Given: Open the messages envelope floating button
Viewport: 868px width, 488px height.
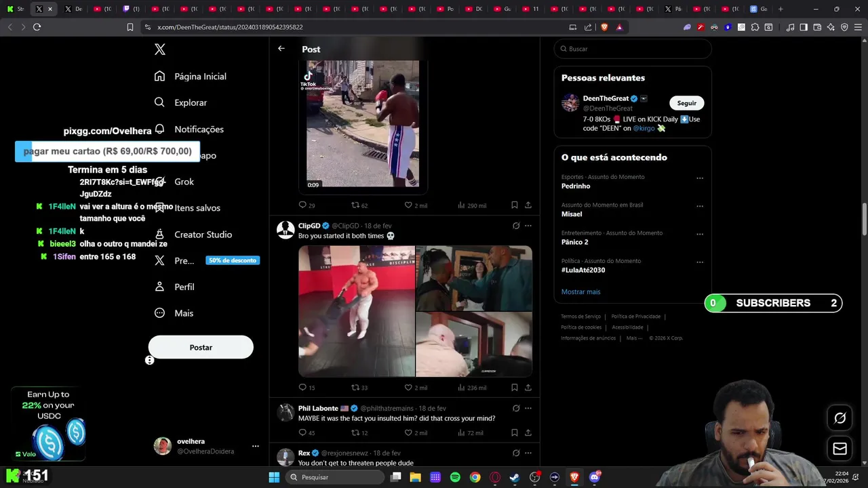Looking at the screenshot, I should (x=840, y=449).
